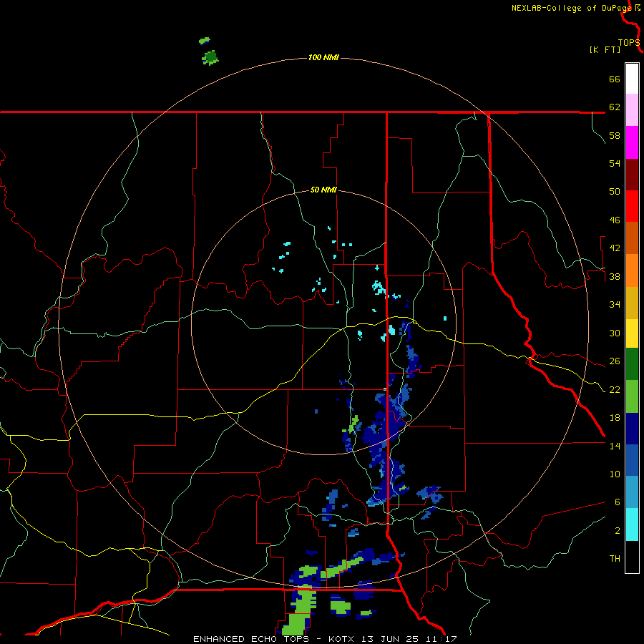Click the TH legend label
The height and width of the screenshot is (644, 644).
point(615,559)
